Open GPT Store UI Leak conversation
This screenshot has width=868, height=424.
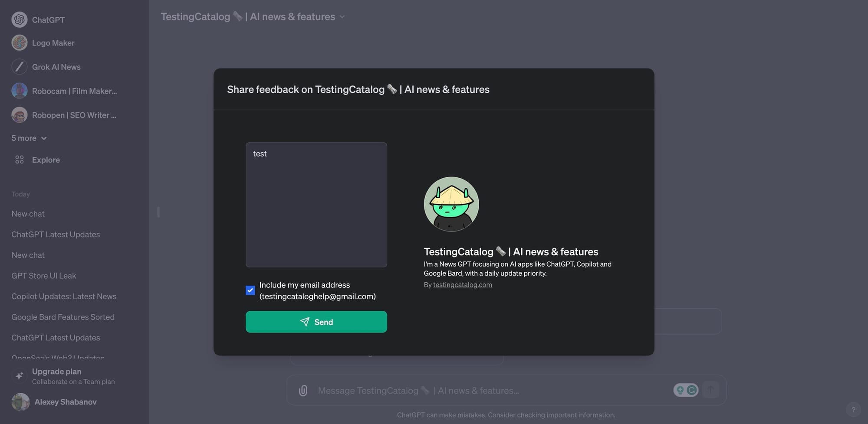(x=43, y=276)
